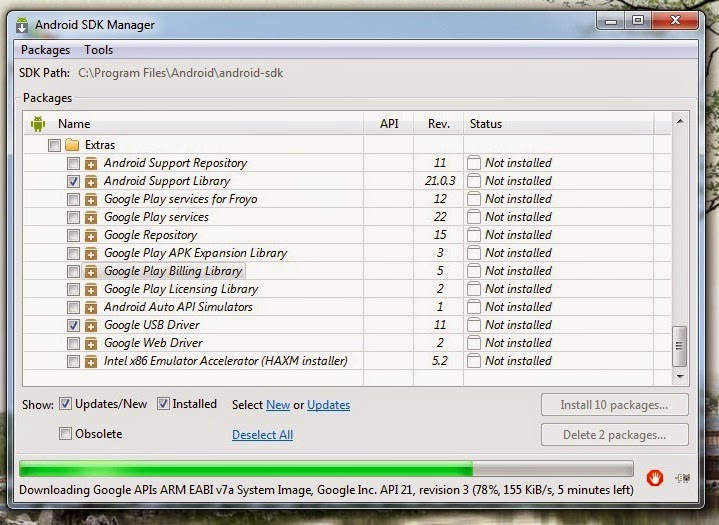Screen dimensions: 719x525
Task: Check the Google Play services checkbox
Action: point(73,217)
